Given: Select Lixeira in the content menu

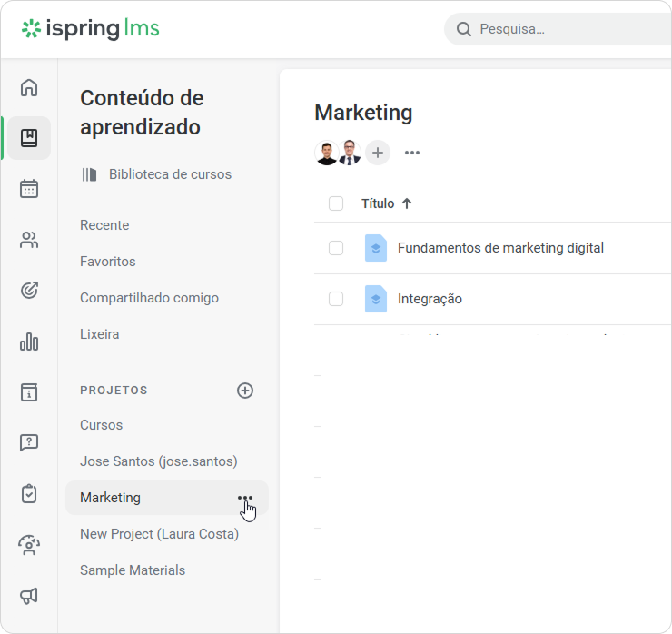Looking at the screenshot, I should pos(99,334).
